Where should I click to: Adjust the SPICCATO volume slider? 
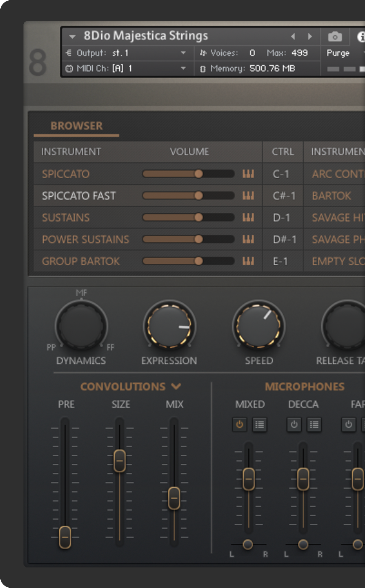click(188, 174)
